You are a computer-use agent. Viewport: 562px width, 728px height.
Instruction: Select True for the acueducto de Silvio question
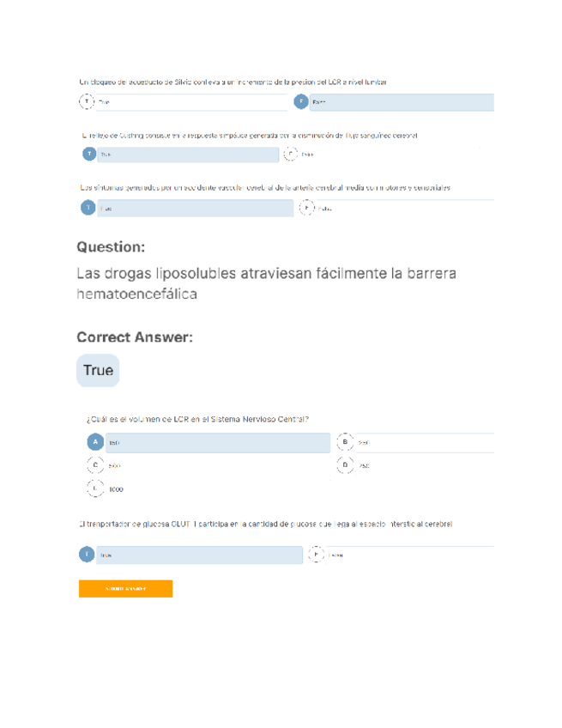point(87,102)
